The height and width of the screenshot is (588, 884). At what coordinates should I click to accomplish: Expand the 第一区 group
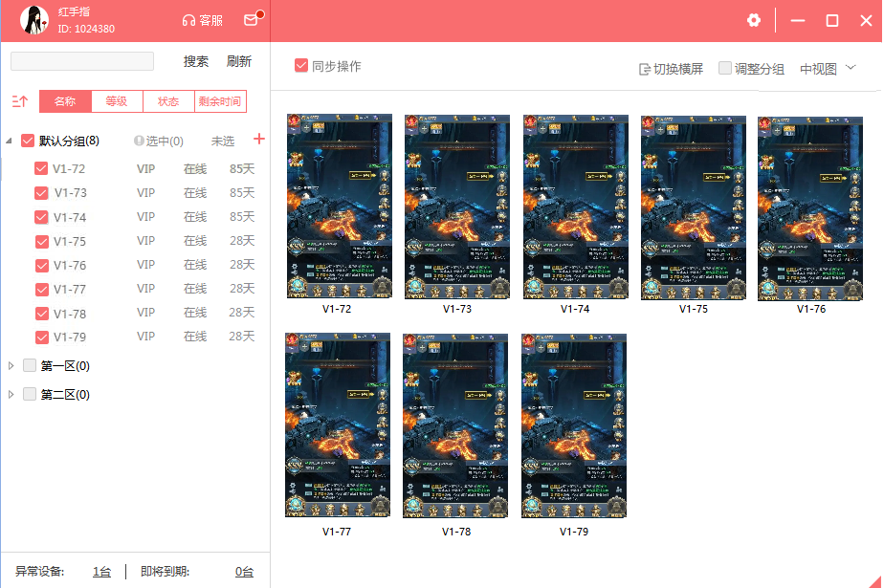[11, 366]
